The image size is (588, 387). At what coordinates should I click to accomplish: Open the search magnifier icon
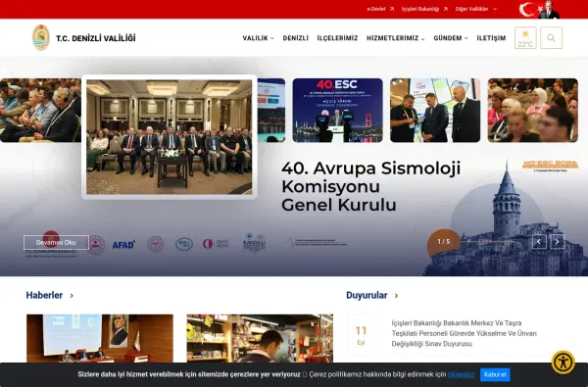pos(551,38)
